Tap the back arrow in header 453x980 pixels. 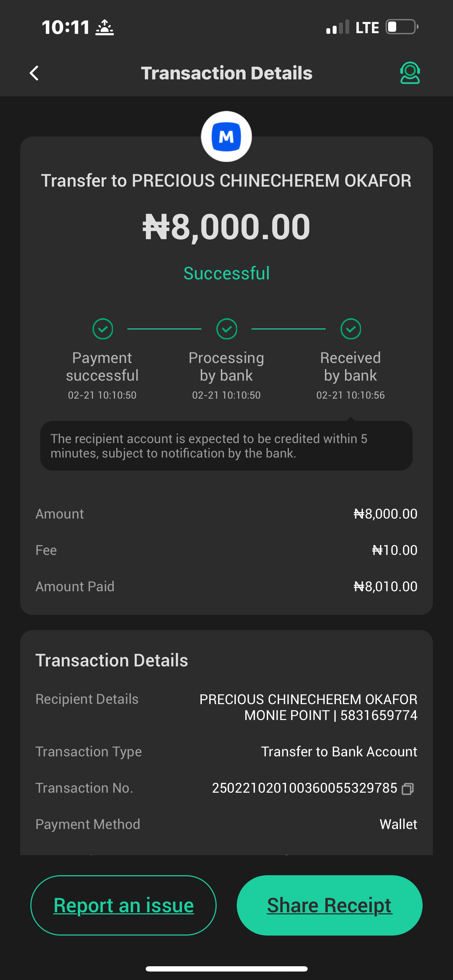[34, 73]
